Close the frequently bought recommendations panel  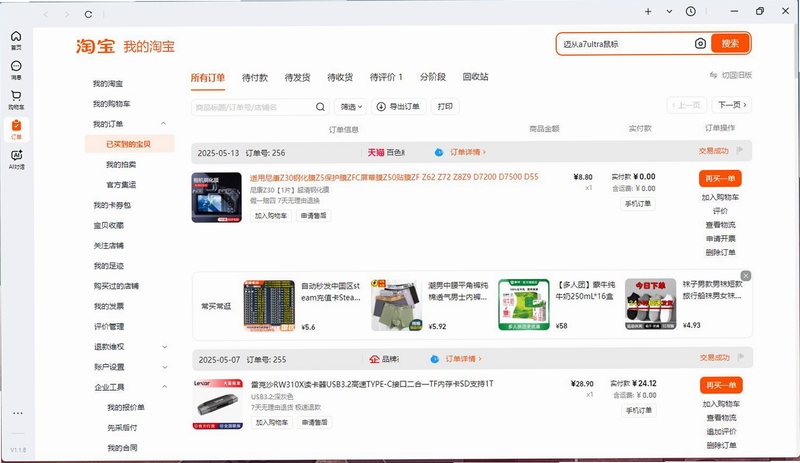point(745,276)
